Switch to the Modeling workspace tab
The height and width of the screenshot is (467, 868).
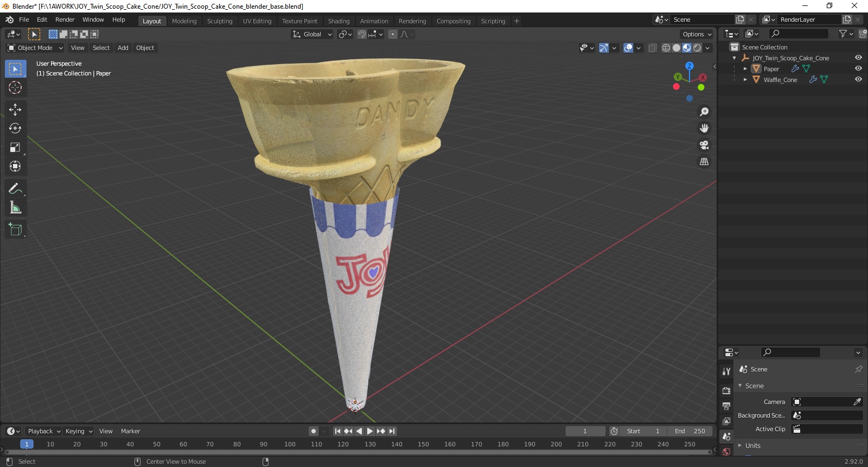[x=184, y=21]
